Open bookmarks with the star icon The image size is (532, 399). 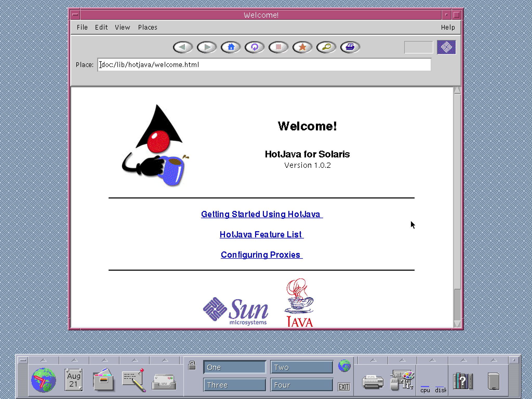pyautogui.click(x=302, y=47)
